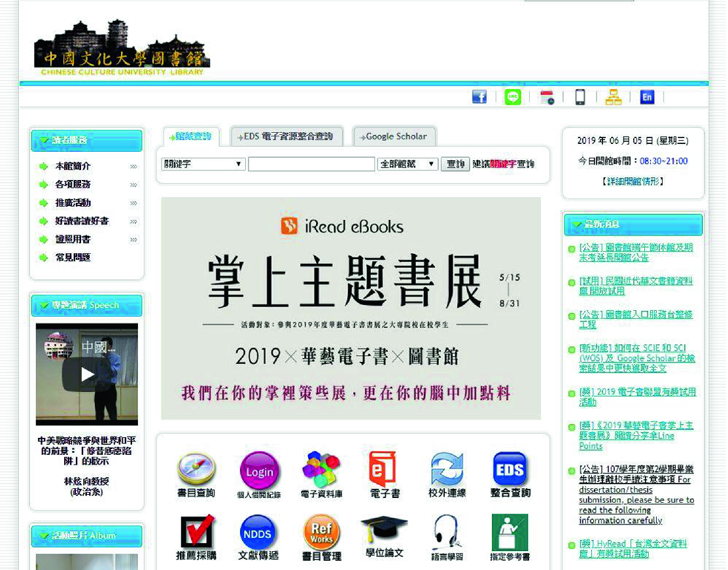Click the 學位論文 graduation cap icon
Screen dimensions: 728x570
click(x=385, y=537)
